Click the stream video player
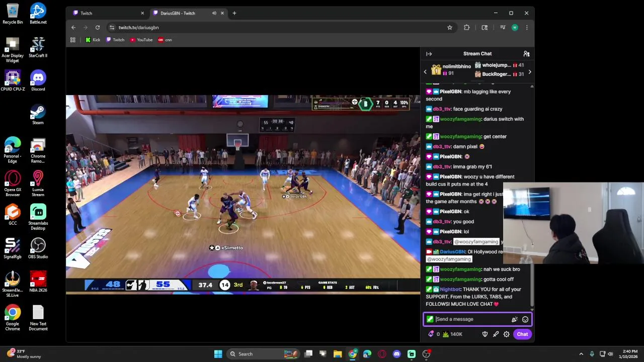Image resolution: width=644 pixels, height=362 pixels. (243, 194)
